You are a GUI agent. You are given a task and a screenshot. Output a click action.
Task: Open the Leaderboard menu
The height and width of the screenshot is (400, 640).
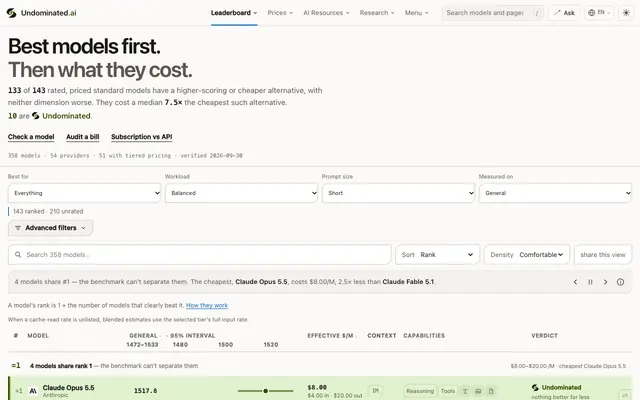point(234,13)
